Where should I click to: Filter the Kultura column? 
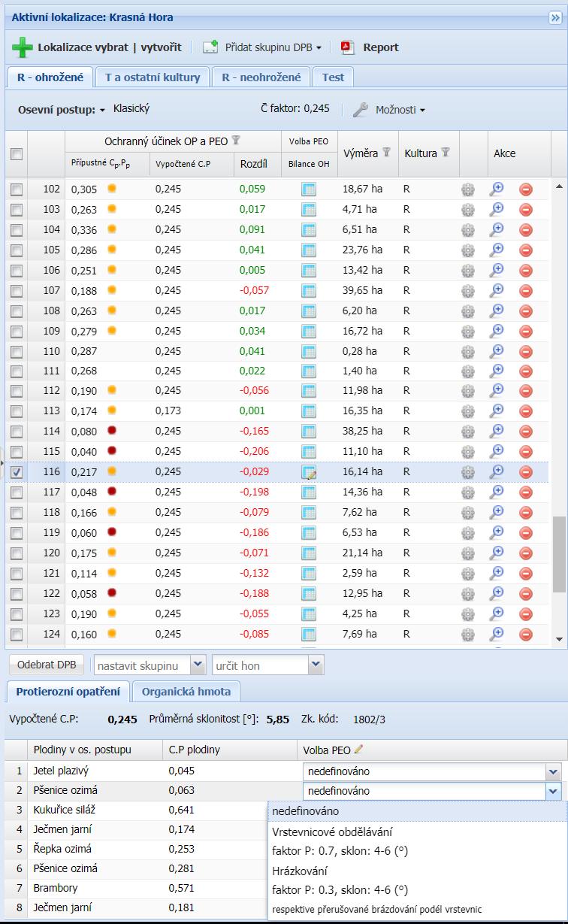point(446,152)
